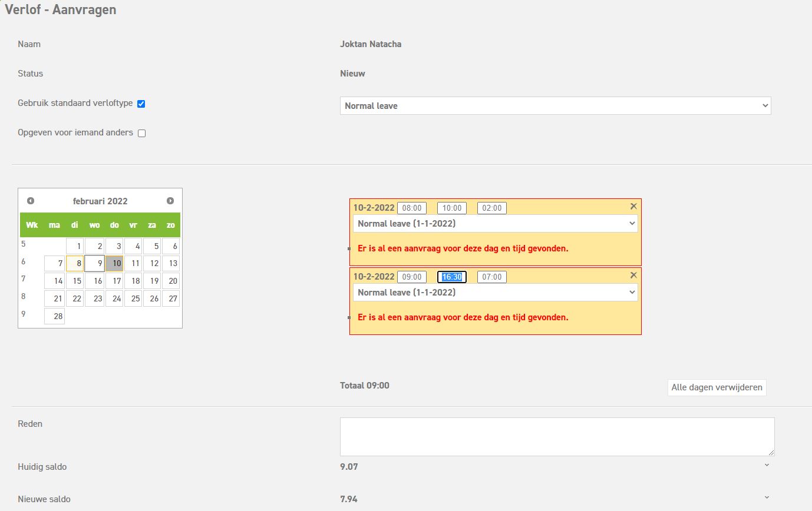Open the main Normal leave type dropdown

(555, 106)
